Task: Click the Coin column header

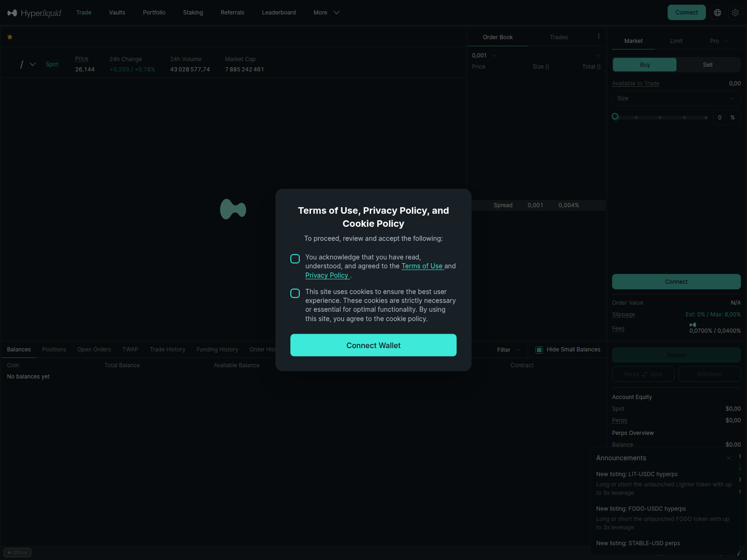Action: [13, 365]
